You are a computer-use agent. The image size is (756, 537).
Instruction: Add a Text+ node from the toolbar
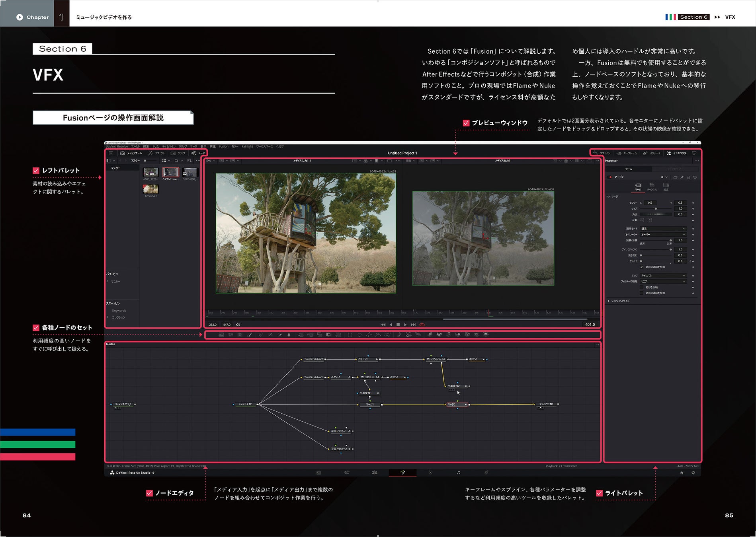tap(240, 335)
